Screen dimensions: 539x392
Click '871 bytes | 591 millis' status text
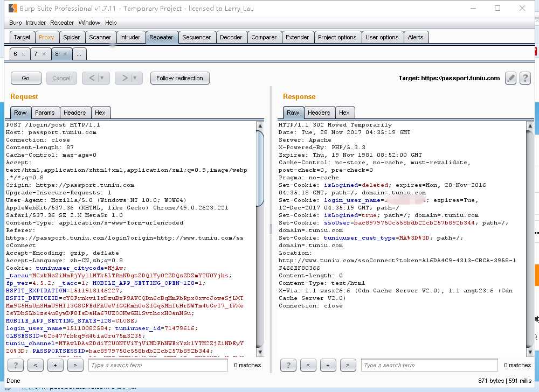pyautogui.click(x=505, y=381)
